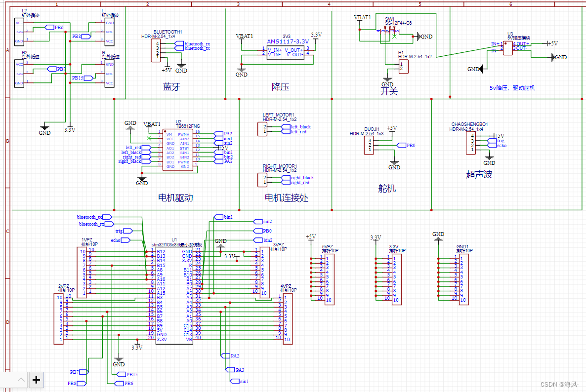Click the '电机连接处' section title
This screenshot has height=392, width=586.
pyautogui.click(x=287, y=198)
